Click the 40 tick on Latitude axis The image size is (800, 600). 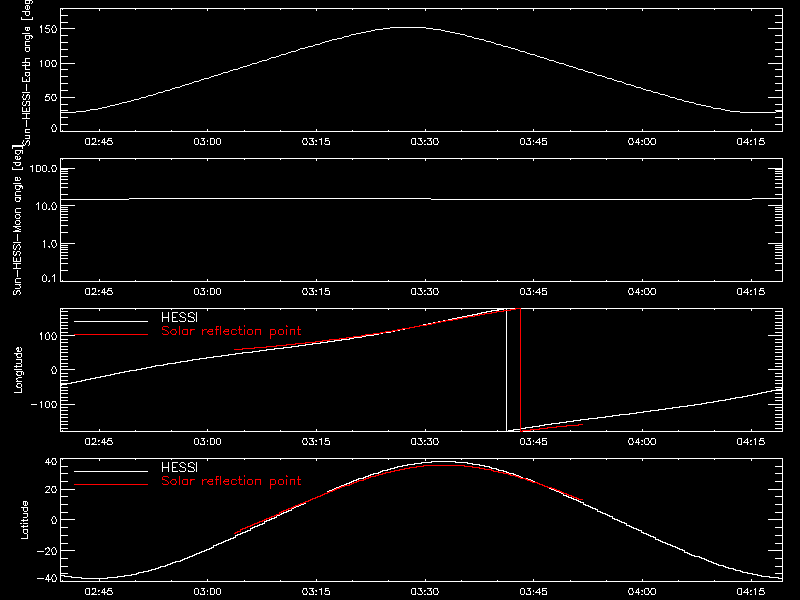click(52, 462)
